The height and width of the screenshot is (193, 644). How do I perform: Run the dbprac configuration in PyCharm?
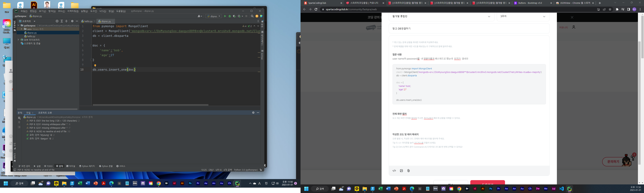click(225, 16)
